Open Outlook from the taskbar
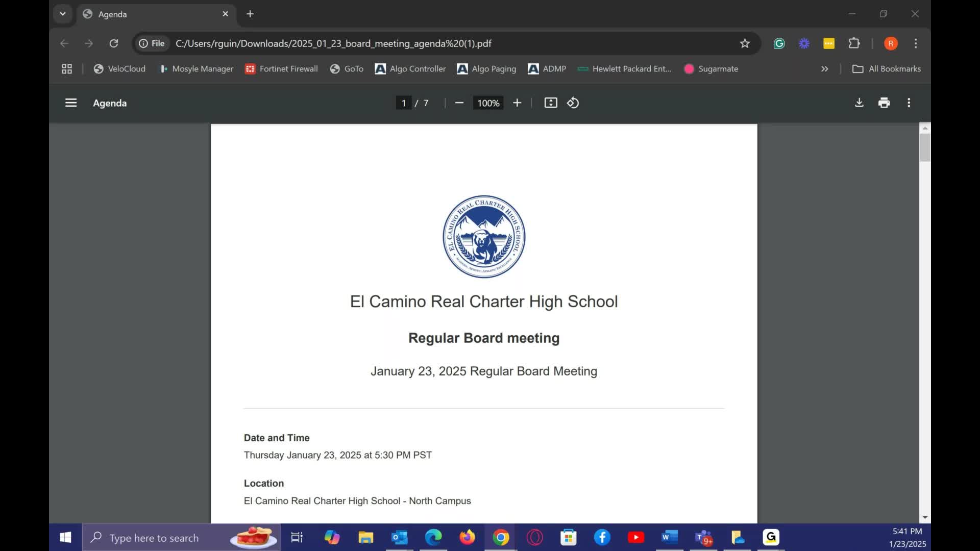Viewport: 980px width, 551px height. (399, 537)
